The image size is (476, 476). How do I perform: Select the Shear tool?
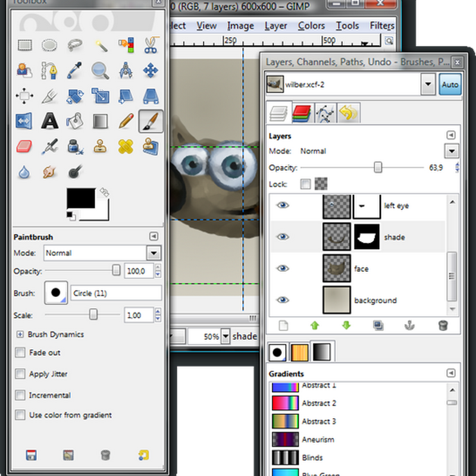pos(126,96)
